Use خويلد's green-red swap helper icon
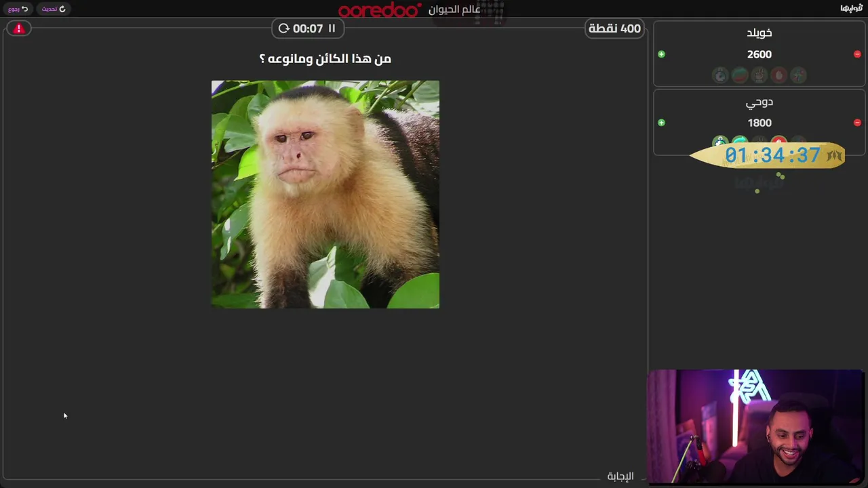This screenshot has width=868, height=488. pyautogui.click(x=740, y=75)
